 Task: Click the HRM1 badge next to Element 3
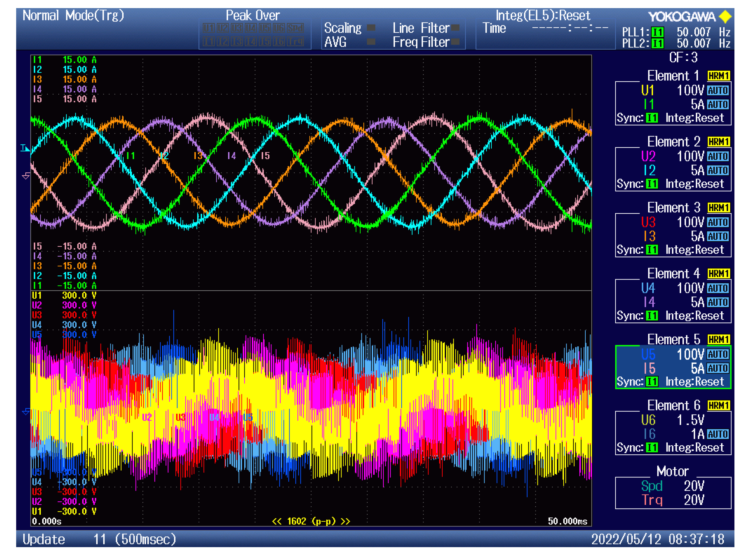(x=718, y=208)
